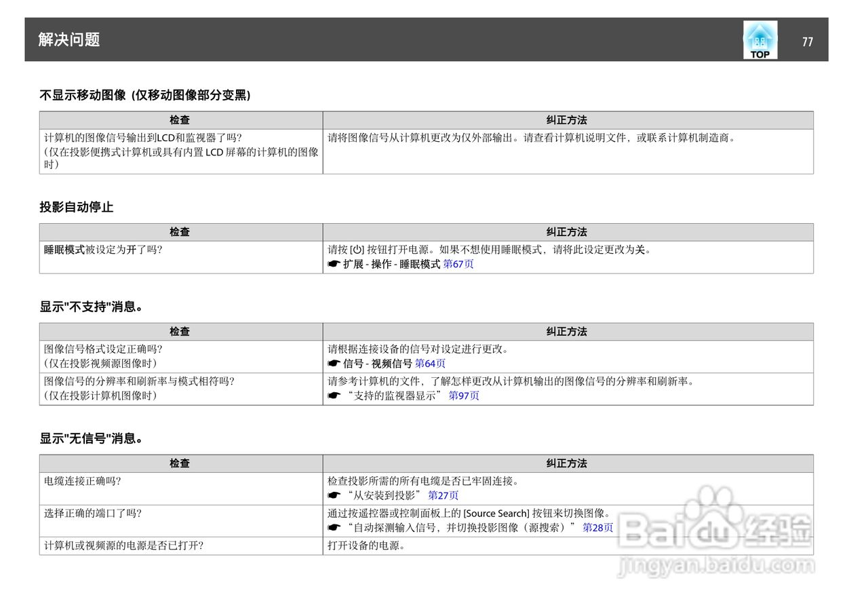Open the 第67页 sleep mode link
The image size is (868, 614).
pos(458,264)
